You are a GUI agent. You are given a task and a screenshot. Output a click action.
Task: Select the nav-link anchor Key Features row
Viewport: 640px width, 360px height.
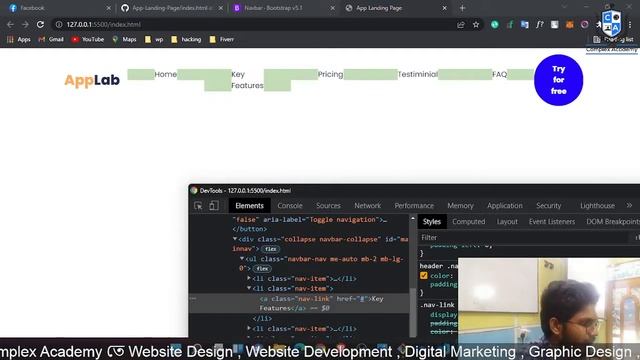click(299, 304)
